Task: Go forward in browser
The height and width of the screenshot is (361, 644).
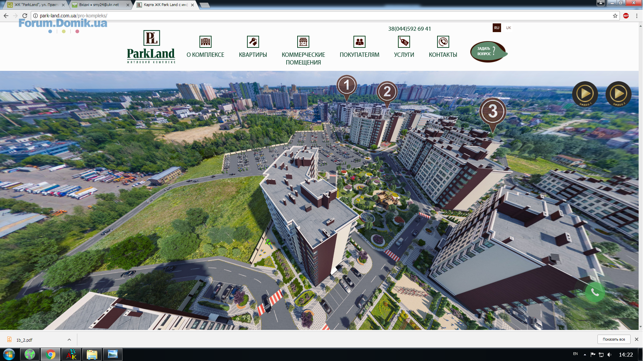Action: 15,16
